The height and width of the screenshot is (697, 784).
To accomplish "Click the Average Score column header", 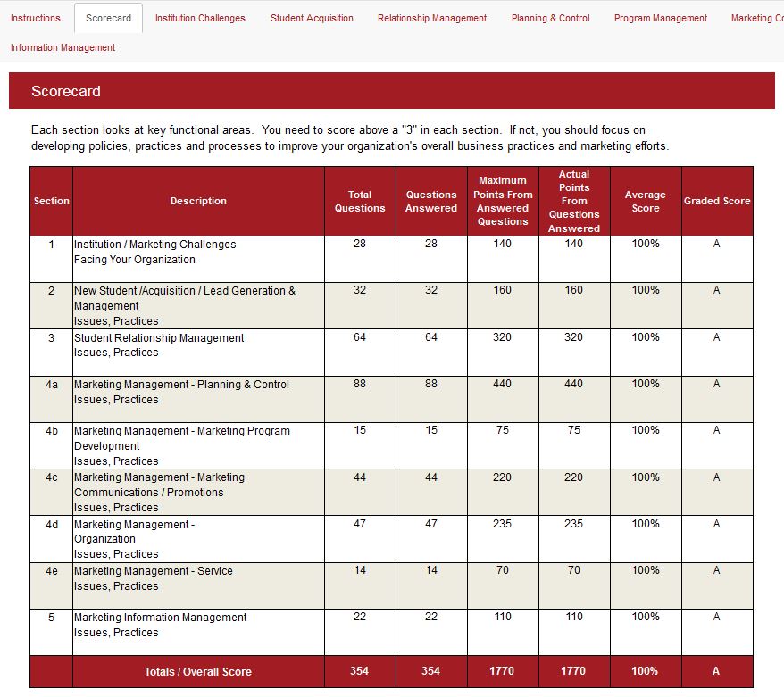I will (646, 201).
